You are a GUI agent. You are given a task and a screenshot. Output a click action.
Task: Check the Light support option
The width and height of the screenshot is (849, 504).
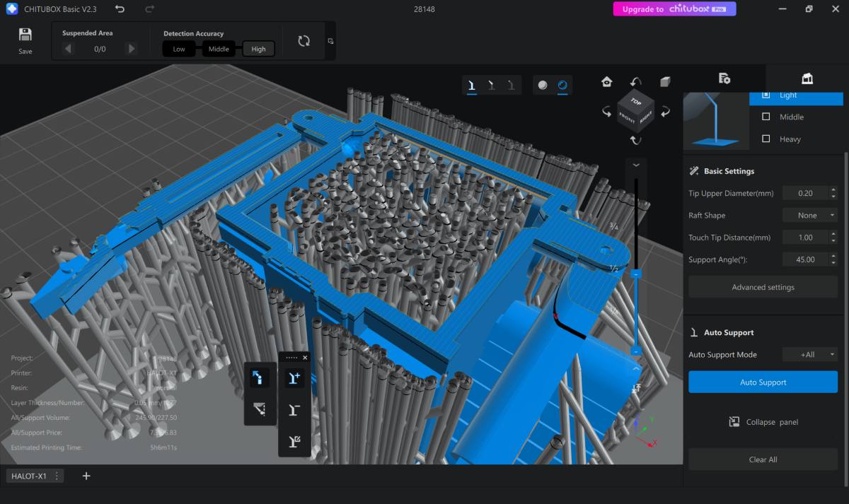766,95
